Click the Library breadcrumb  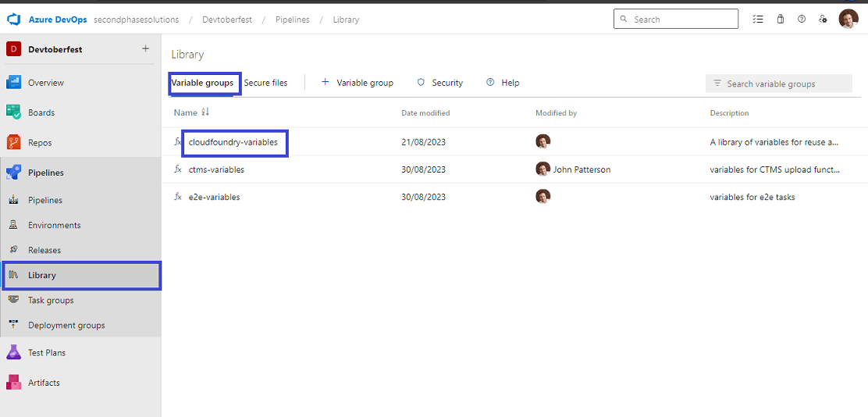[346, 20]
